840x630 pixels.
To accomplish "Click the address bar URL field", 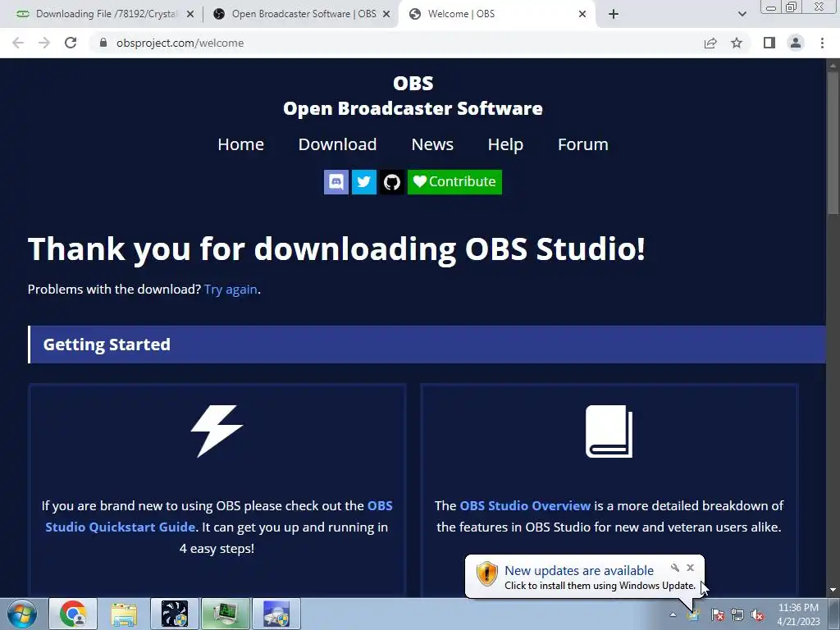I will pos(396,43).
